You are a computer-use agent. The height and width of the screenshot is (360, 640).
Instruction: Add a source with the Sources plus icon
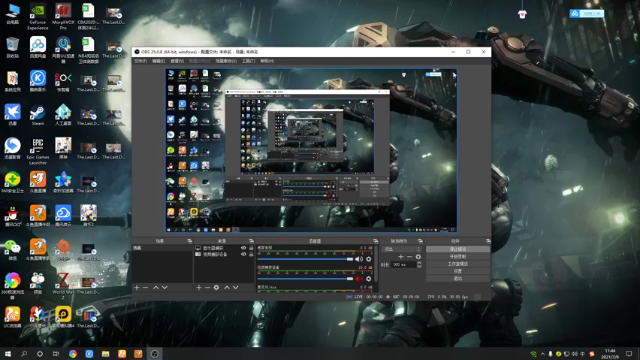(199, 288)
